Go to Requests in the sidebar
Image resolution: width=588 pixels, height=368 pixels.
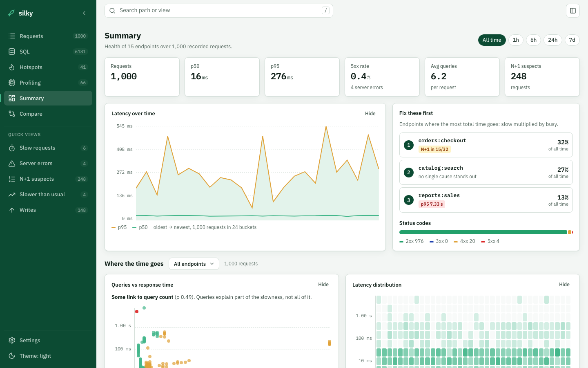48,36
